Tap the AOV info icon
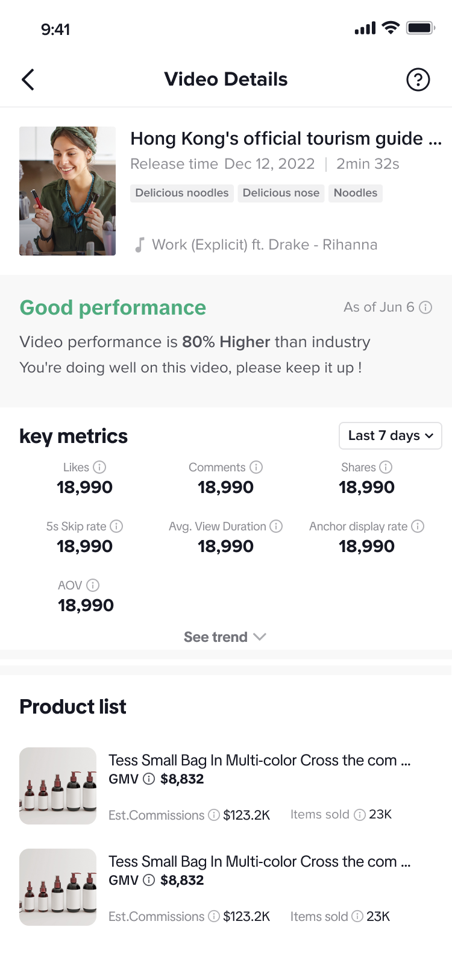 [93, 585]
